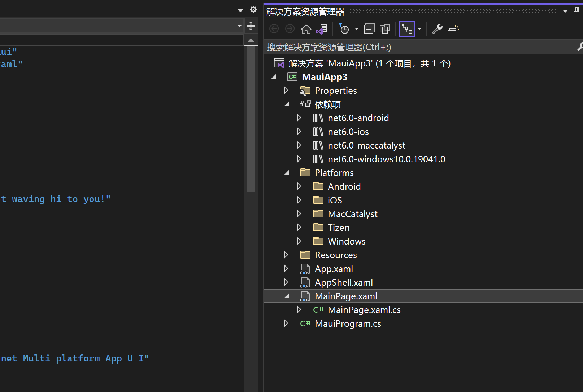Collapse the 依赖项 dependencies node
Screen dimensions: 583x392
[287, 104]
